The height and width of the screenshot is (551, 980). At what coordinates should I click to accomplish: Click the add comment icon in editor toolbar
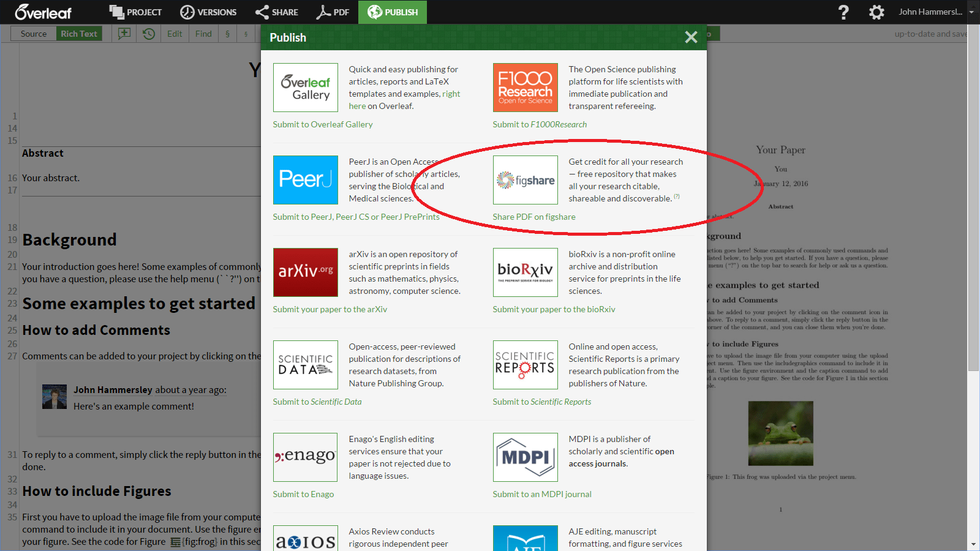(x=124, y=34)
